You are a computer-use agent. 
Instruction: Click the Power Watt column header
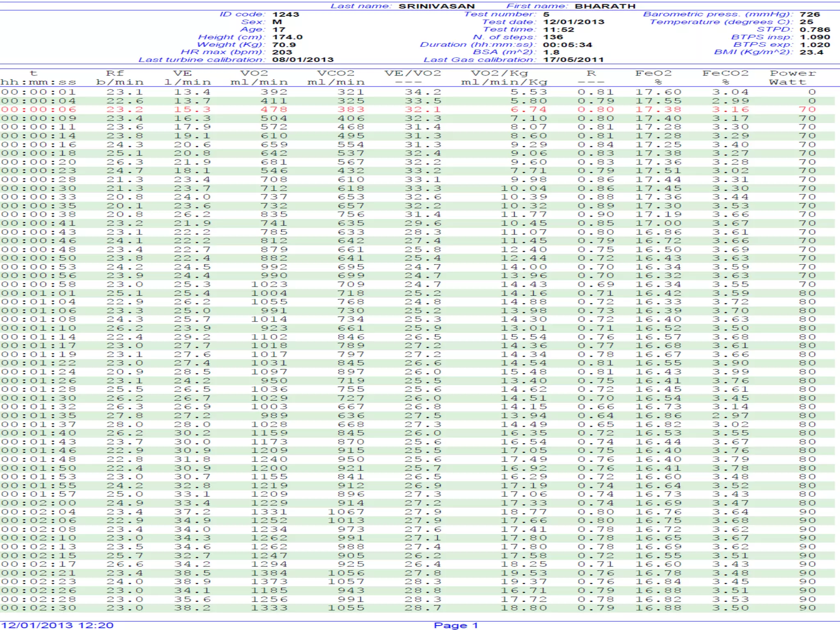[793, 78]
